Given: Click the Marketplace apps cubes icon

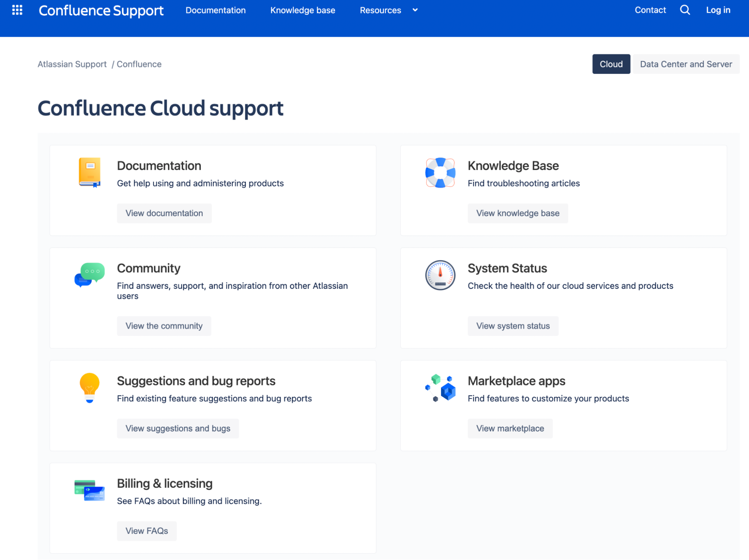Looking at the screenshot, I should pos(440,388).
